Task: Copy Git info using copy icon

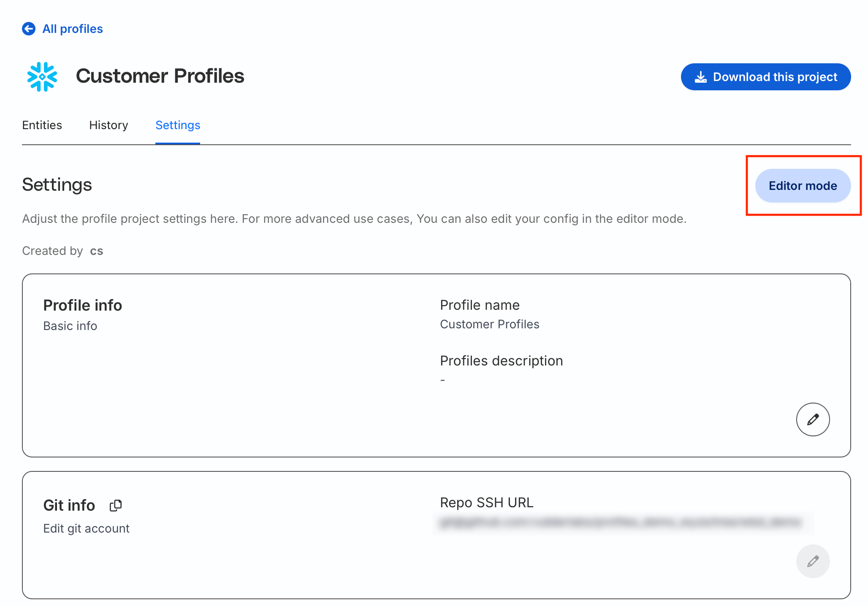Action: [x=116, y=505]
